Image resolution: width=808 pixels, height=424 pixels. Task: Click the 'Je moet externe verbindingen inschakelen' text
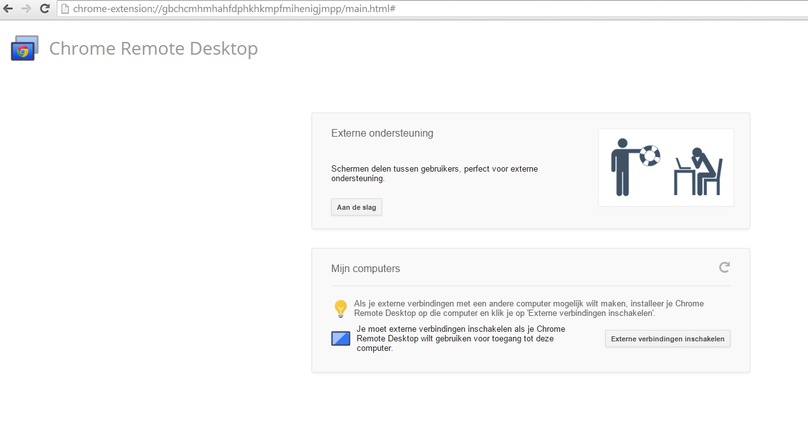click(x=461, y=338)
